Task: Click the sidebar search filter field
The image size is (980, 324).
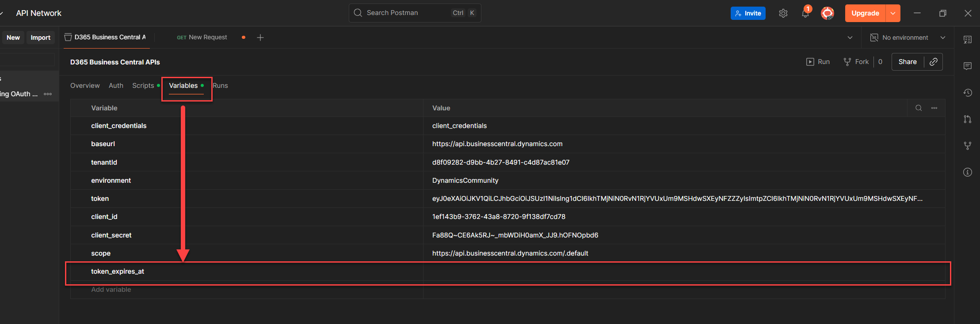Action: point(27,59)
